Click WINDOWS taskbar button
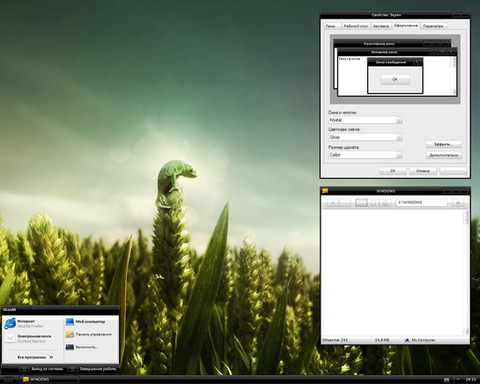This screenshot has width=480, height=384. click(x=50, y=379)
